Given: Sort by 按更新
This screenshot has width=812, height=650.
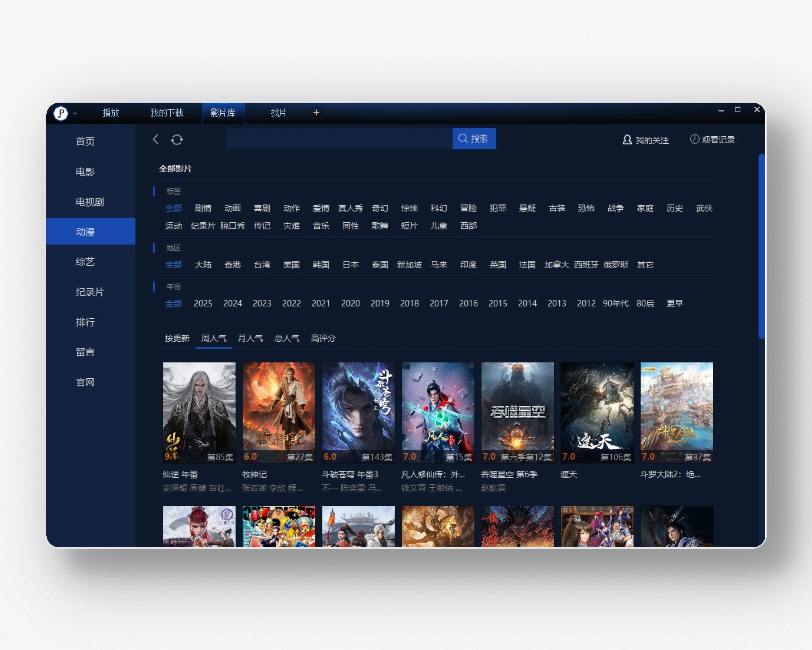Looking at the screenshot, I should tap(177, 338).
